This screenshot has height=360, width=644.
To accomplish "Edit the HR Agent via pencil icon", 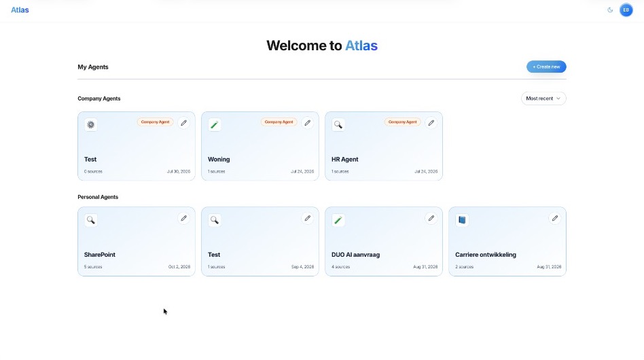I will pyautogui.click(x=431, y=123).
